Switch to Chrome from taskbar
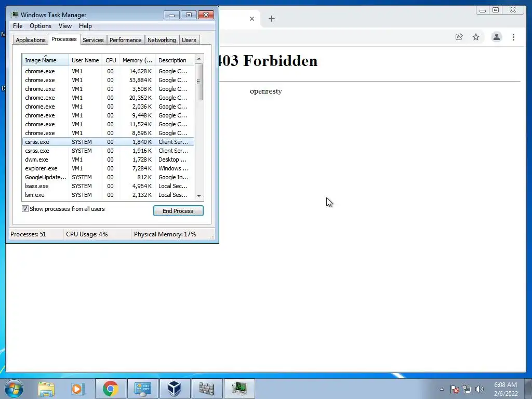The height and width of the screenshot is (399, 532). 111,389
